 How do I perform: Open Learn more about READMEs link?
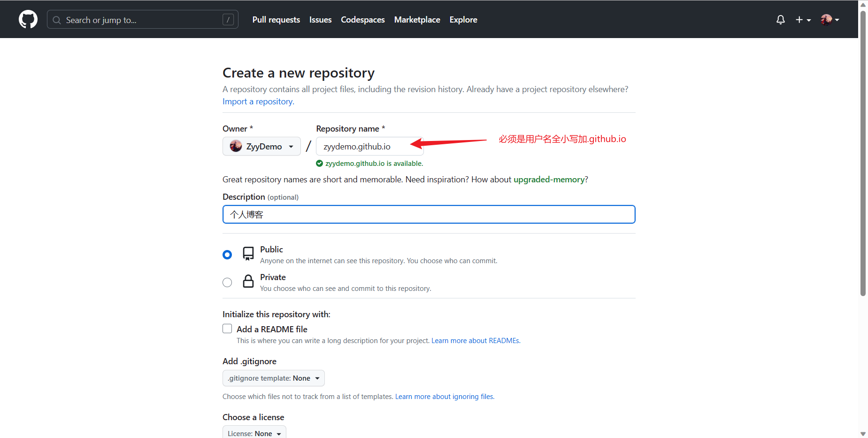(x=476, y=341)
